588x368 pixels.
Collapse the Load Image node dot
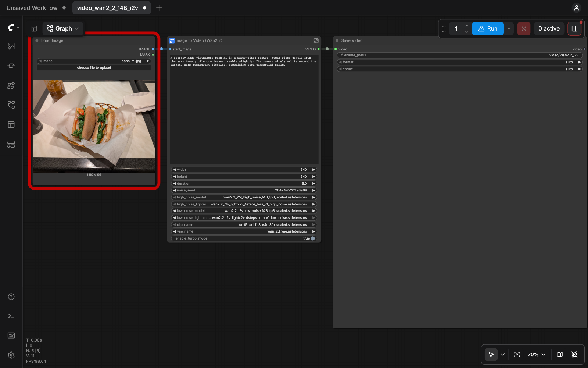tap(37, 40)
